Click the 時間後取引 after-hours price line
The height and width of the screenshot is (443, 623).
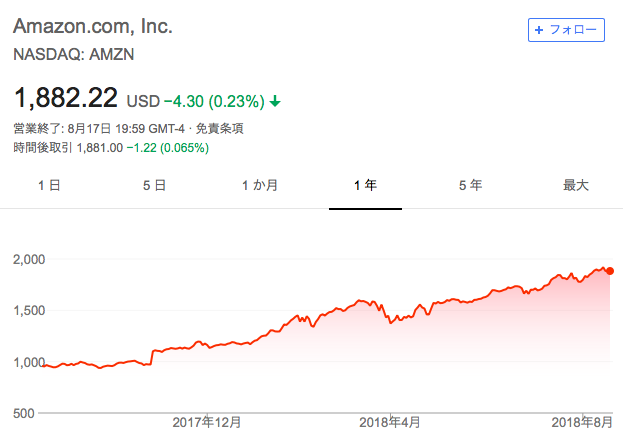tap(110, 148)
